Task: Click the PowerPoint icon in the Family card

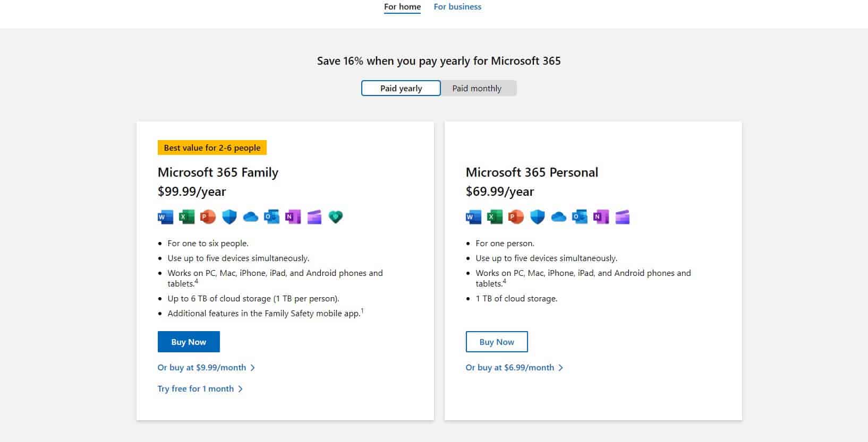Action: pyautogui.click(x=208, y=216)
